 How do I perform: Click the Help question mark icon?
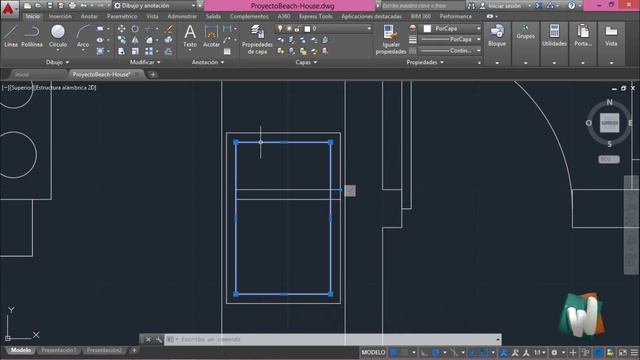coord(571,6)
